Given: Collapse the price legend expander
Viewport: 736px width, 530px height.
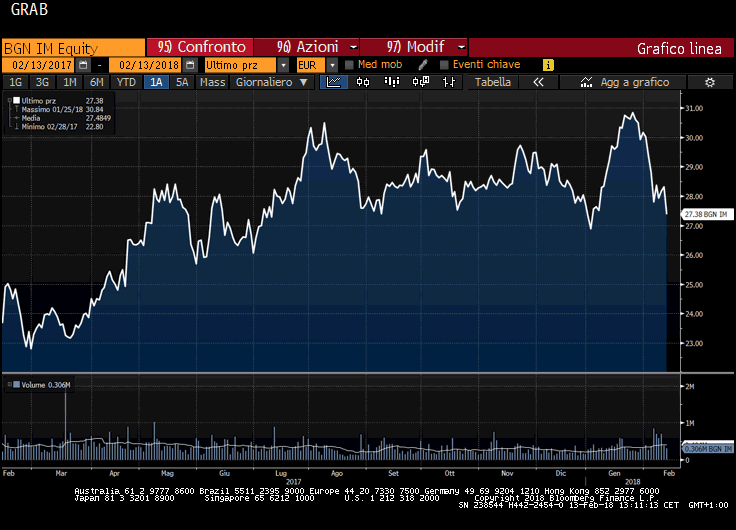Looking at the screenshot, I should tap(9, 100).
